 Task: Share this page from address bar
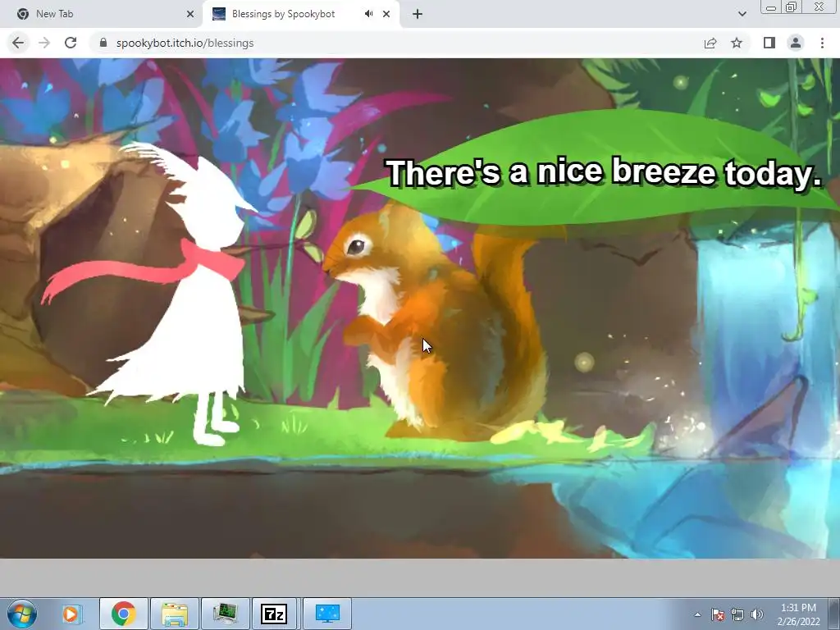[710, 43]
